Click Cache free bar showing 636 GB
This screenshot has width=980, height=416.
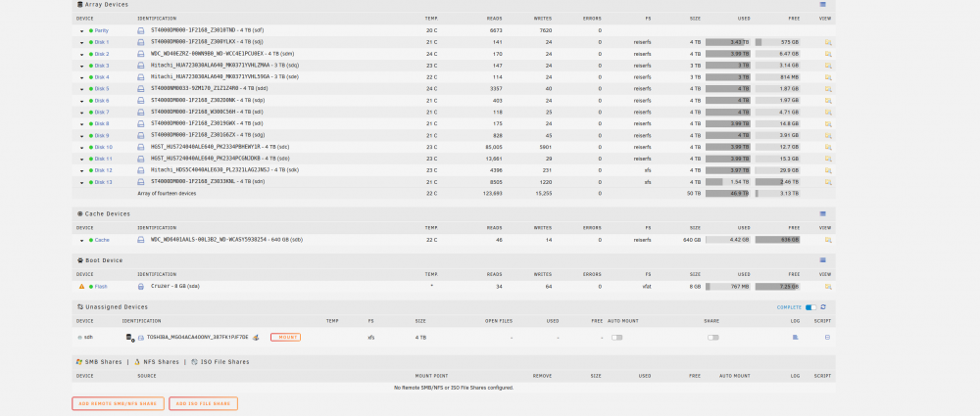777,240
